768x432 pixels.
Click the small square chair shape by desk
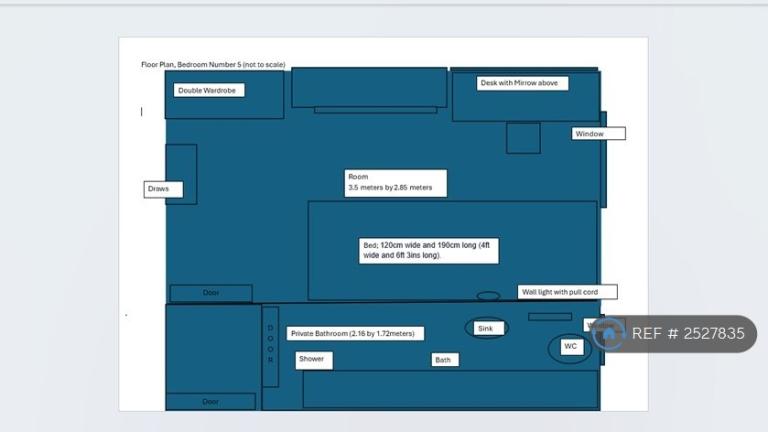(x=522, y=138)
